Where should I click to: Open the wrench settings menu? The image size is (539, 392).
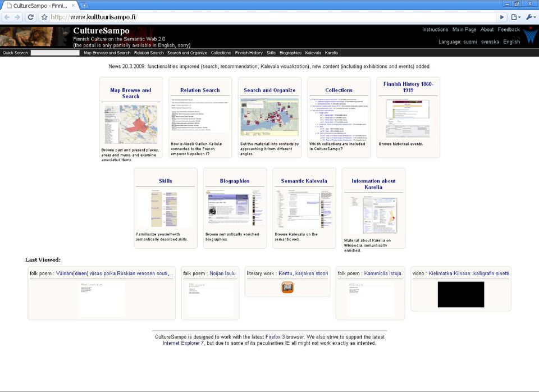(531, 17)
